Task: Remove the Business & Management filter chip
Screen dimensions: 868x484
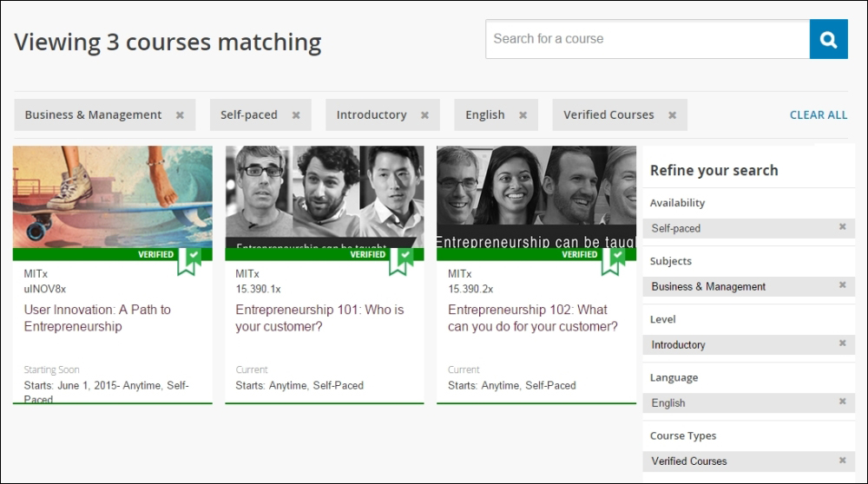Action: (180, 115)
